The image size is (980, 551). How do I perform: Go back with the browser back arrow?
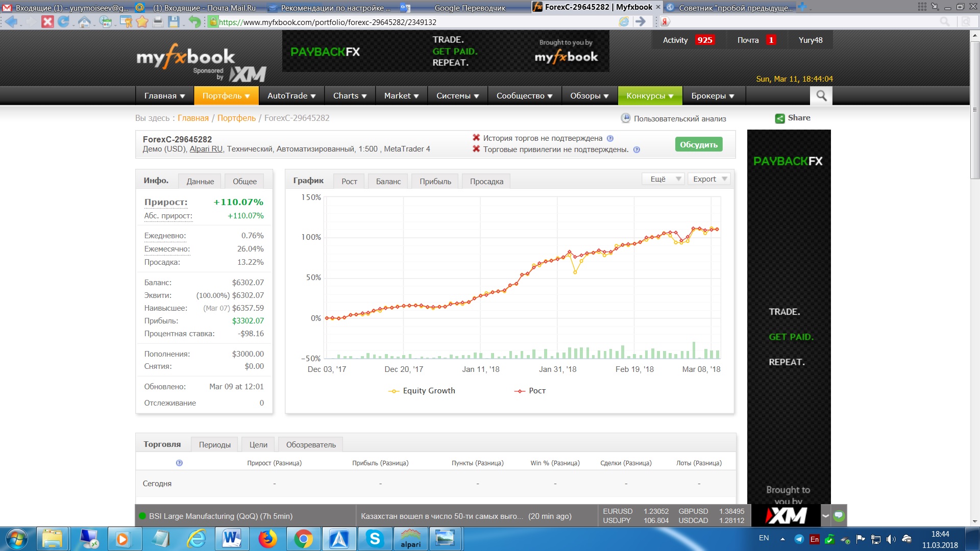(11, 22)
